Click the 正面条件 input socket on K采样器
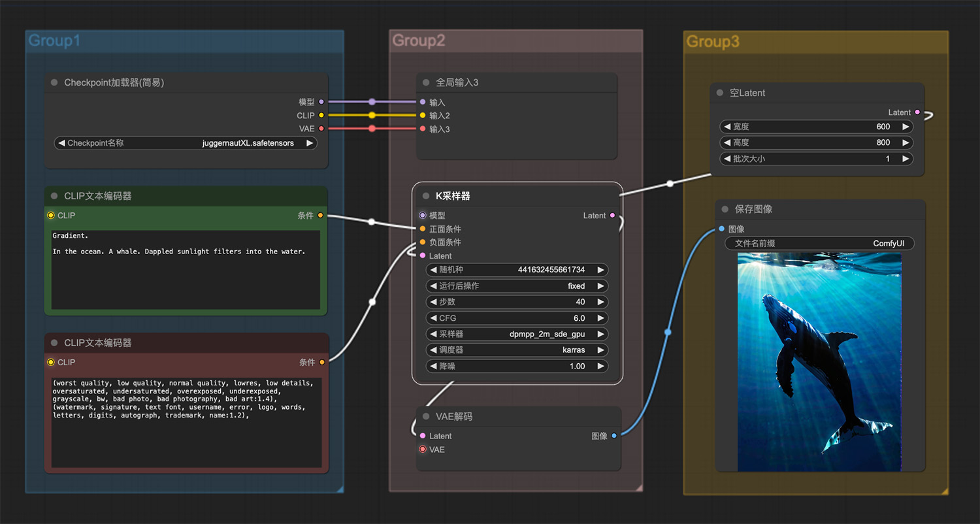980x524 pixels. (423, 229)
